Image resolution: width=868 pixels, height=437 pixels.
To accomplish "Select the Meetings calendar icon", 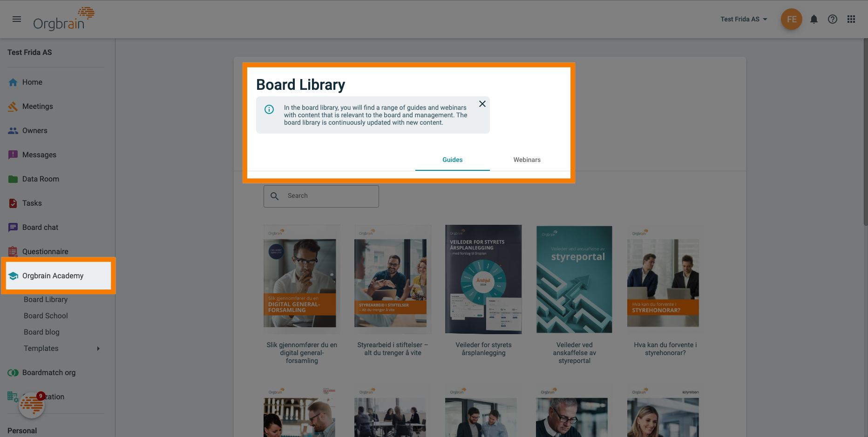I will point(13,106).
